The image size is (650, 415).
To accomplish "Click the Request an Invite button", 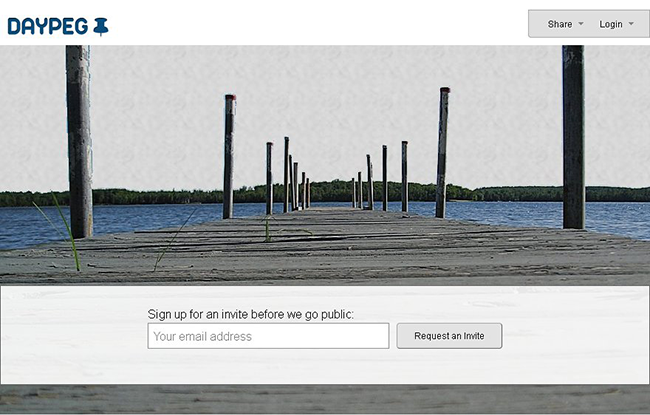I will (x=449, y=336).
